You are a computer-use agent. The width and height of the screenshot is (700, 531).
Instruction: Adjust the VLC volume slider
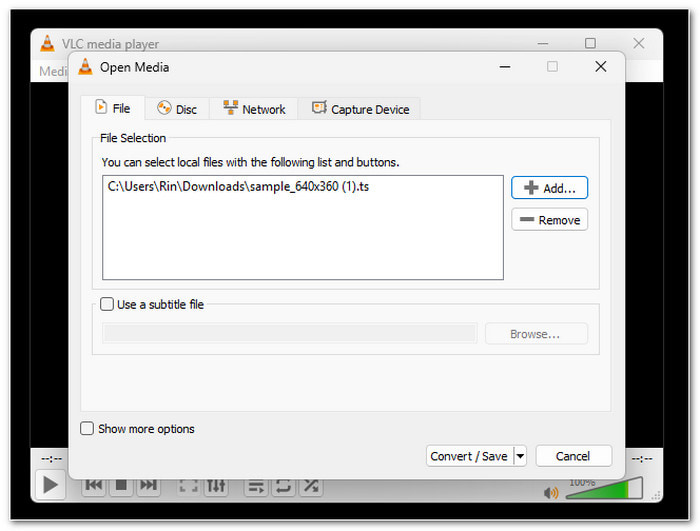tap(604, 488)
